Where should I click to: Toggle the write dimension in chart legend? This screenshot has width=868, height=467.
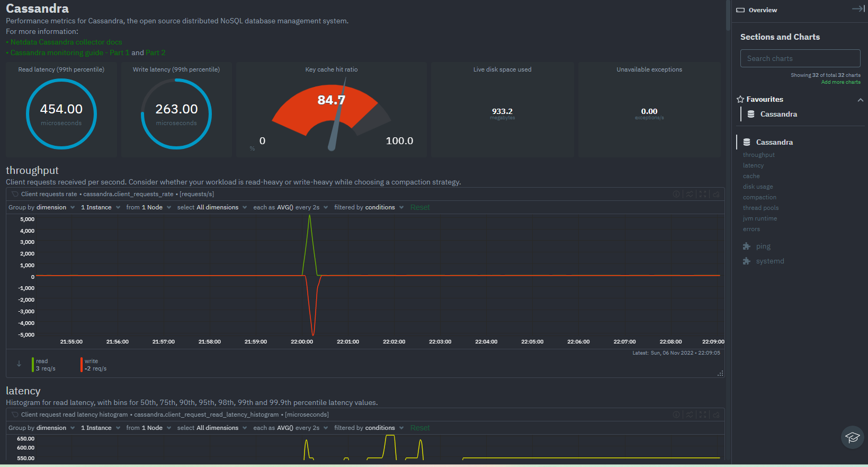[92, 365]
